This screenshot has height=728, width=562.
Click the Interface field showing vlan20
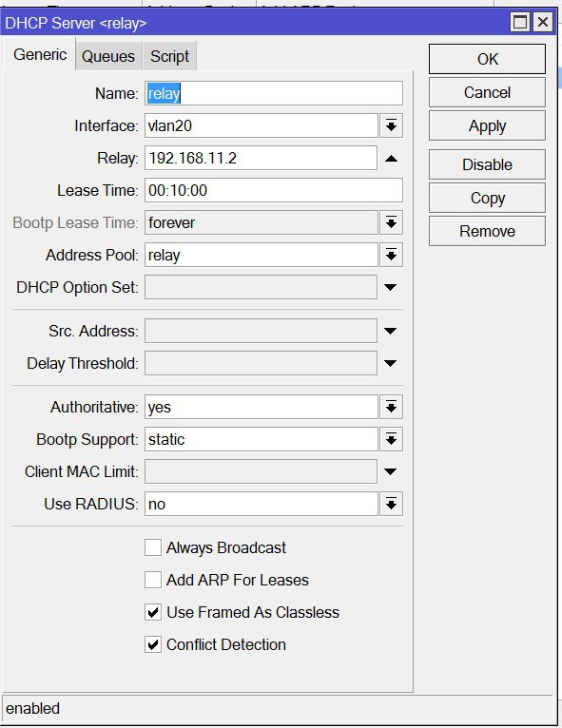click(261, 125)
